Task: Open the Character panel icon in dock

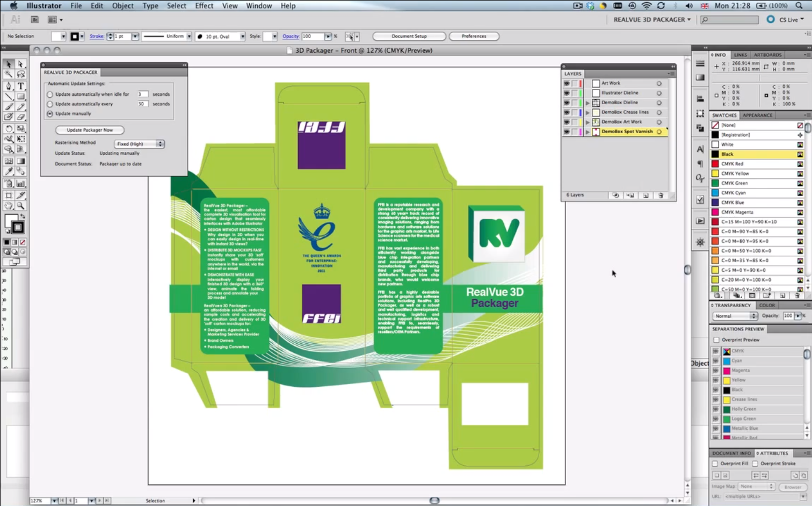Action: (700, 149)
